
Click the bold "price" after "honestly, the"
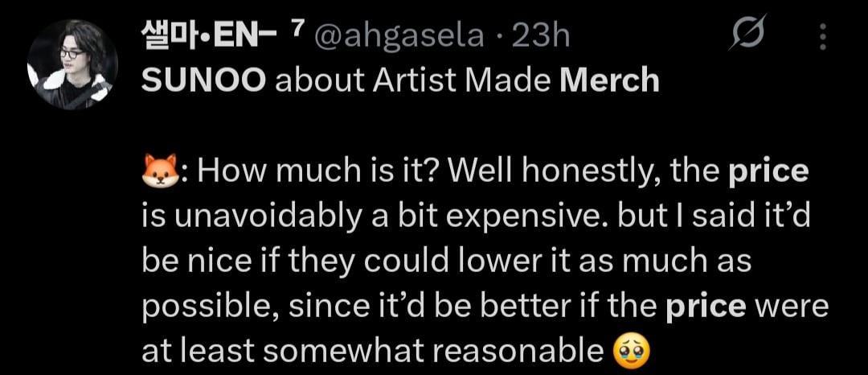coord(769,172)
